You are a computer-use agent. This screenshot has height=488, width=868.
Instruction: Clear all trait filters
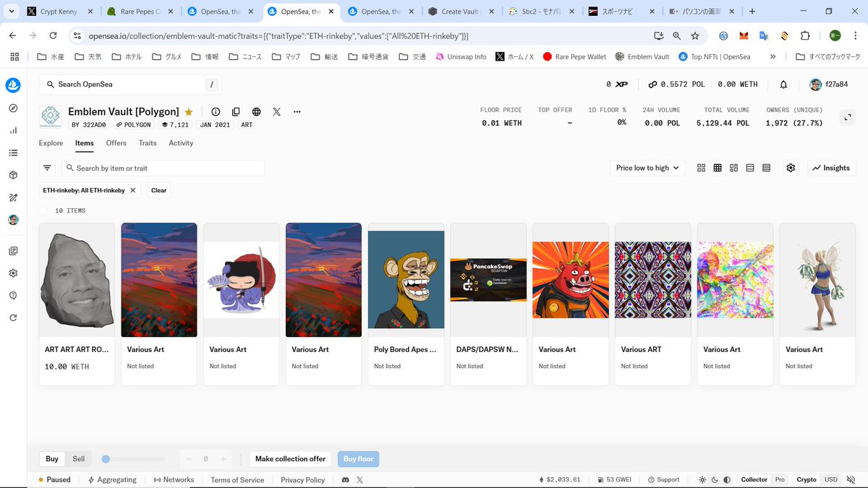158,190
